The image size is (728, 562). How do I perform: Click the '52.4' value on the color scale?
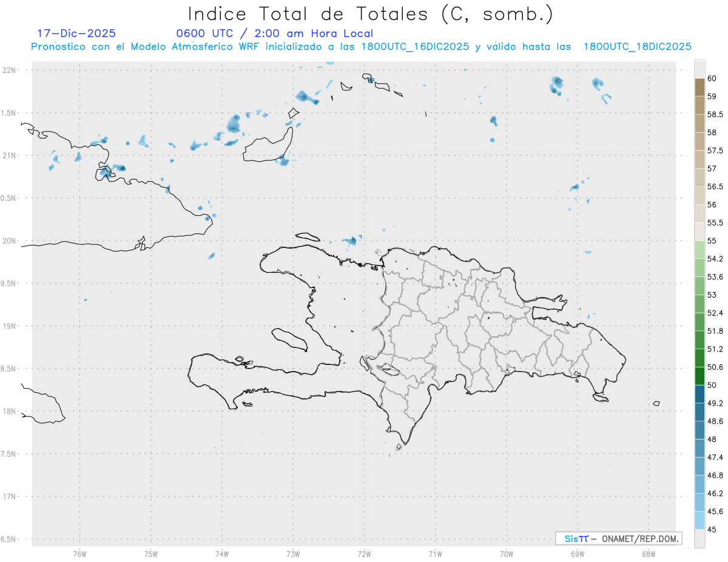click(715, 313)
